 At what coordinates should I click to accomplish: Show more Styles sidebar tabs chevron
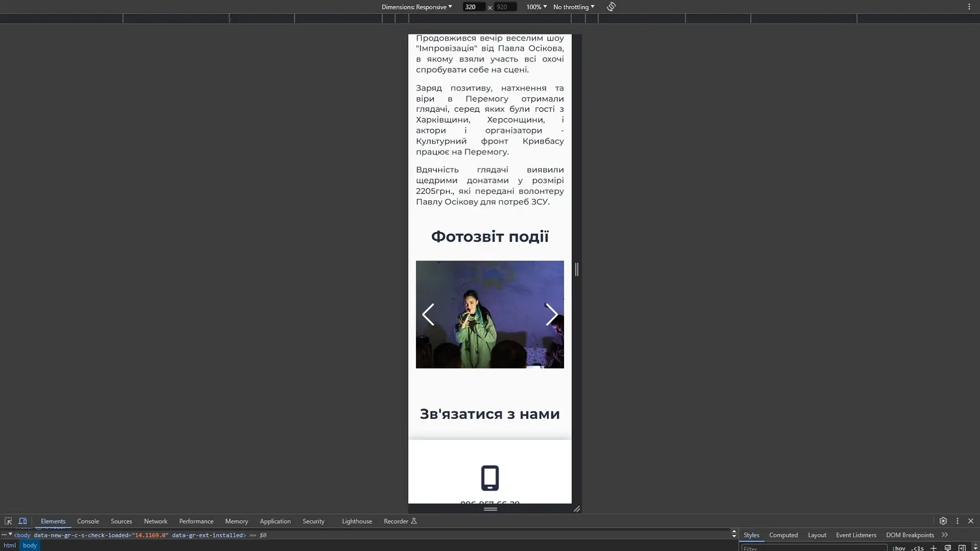point(945,535)
